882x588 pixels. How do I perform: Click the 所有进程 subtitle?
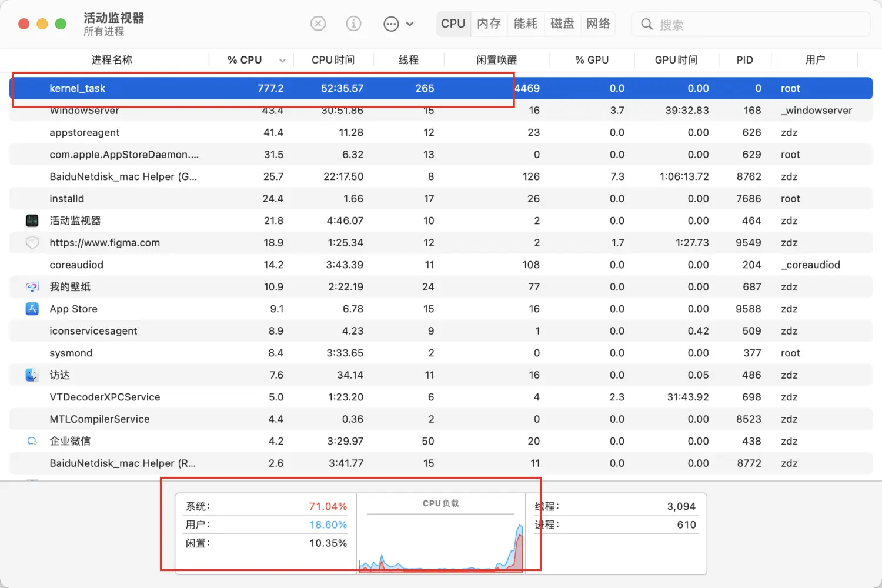point(104,31)
